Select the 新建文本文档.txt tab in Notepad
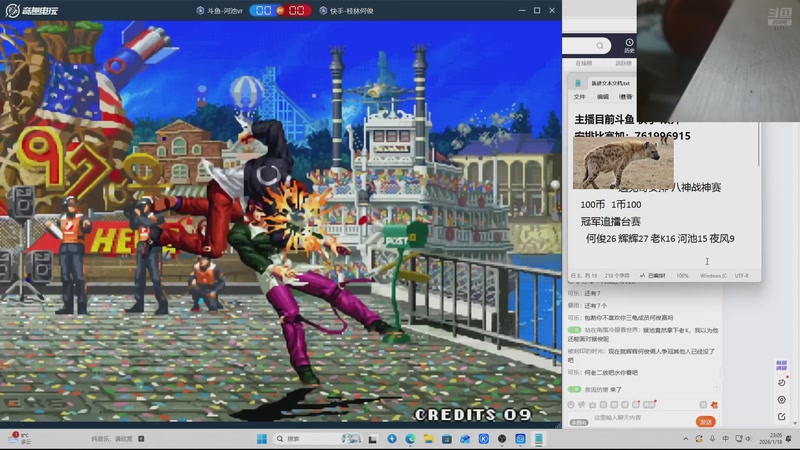The height and width of the screenshot is (450, 800). [x=610, y=83]
